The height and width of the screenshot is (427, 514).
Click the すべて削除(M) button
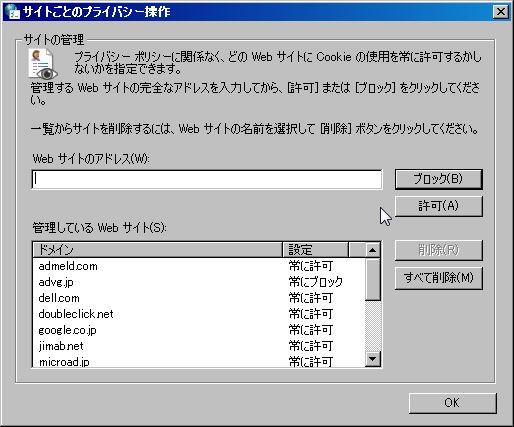click(439, 278)
